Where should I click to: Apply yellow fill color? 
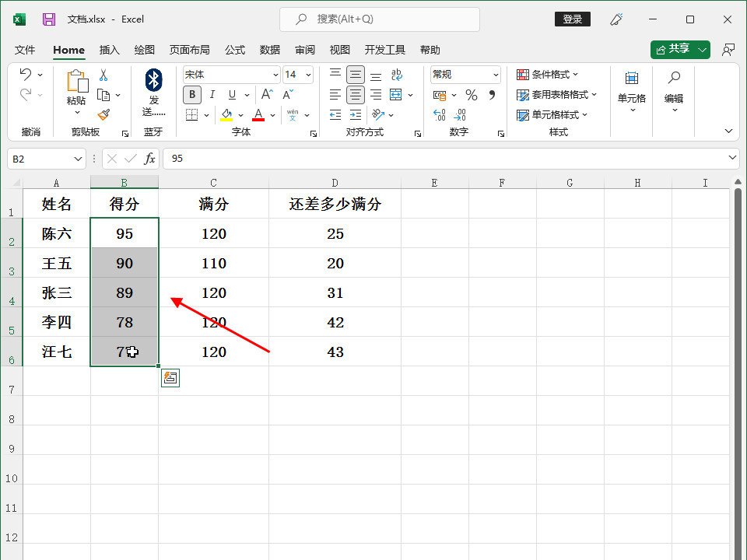[226, 115]
